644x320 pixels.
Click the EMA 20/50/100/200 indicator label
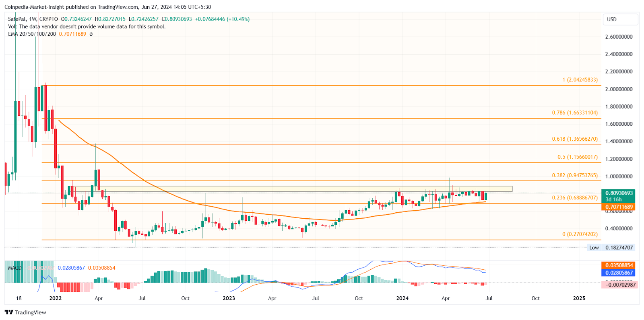[x=32, y=34]
